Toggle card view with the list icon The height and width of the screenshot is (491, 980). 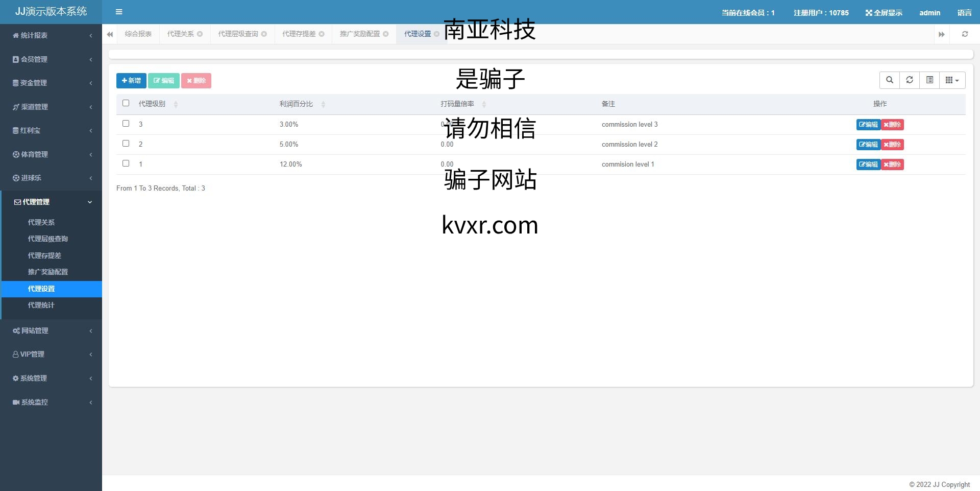click(929, 80)
